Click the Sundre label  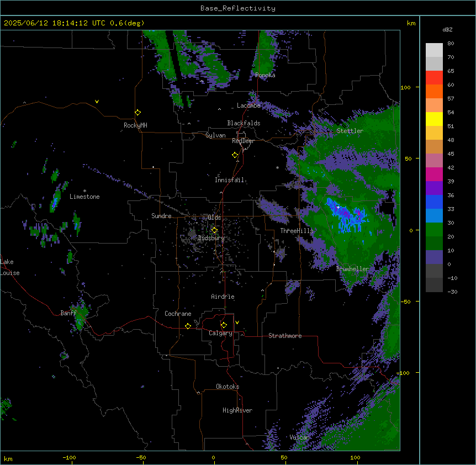(x=161, y=216)
